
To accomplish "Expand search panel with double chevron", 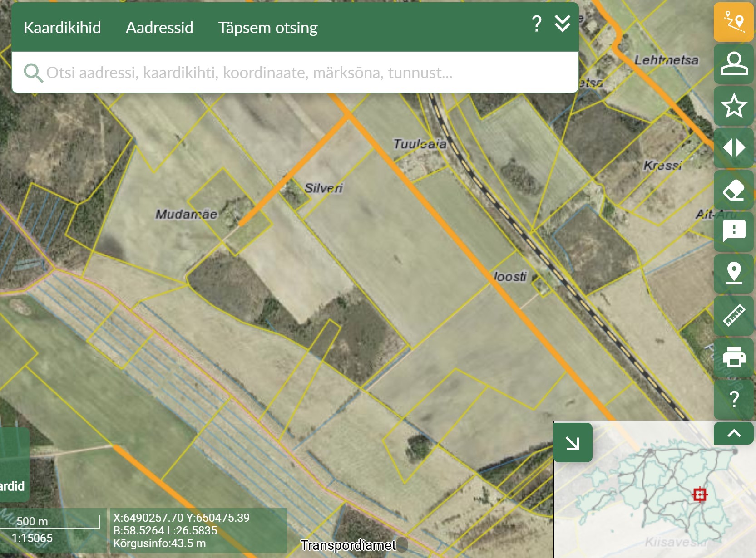I will 563,24.
